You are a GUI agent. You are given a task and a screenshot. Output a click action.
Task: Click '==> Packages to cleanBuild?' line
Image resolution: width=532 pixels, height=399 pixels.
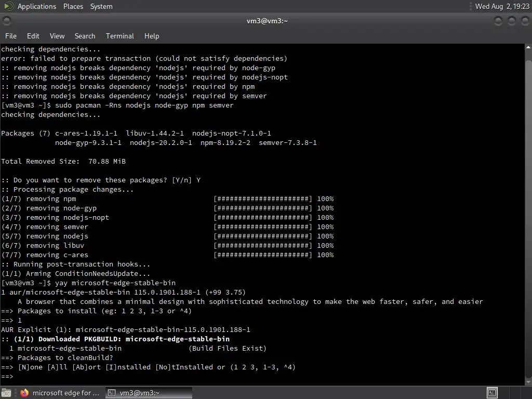click(x=57, y=358)
